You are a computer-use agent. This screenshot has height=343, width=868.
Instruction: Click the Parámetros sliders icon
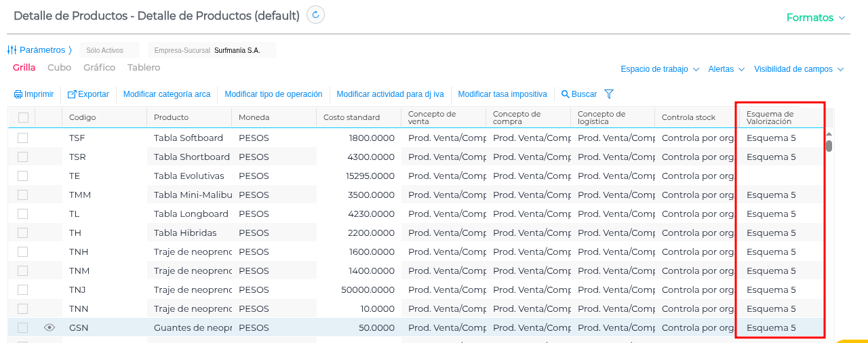pos(12,50)
